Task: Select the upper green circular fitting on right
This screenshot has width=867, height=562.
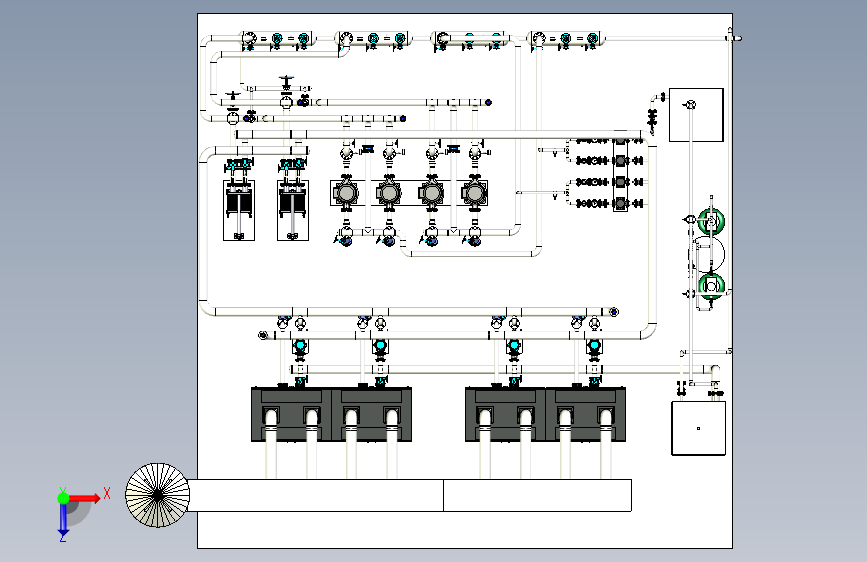Action: tap(711, 221)
